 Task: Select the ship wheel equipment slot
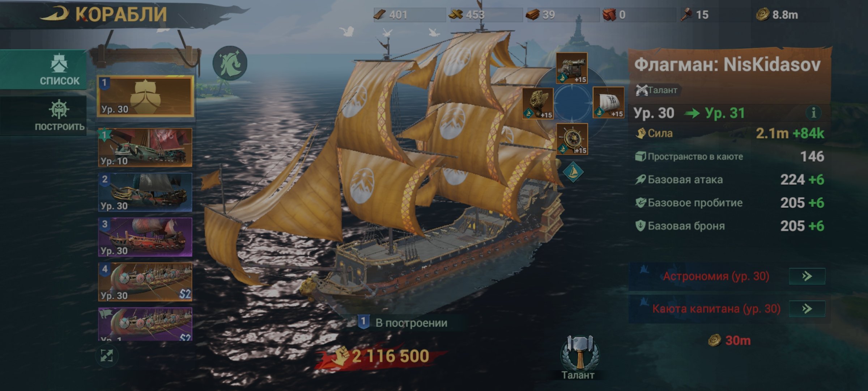click(572, 139)
